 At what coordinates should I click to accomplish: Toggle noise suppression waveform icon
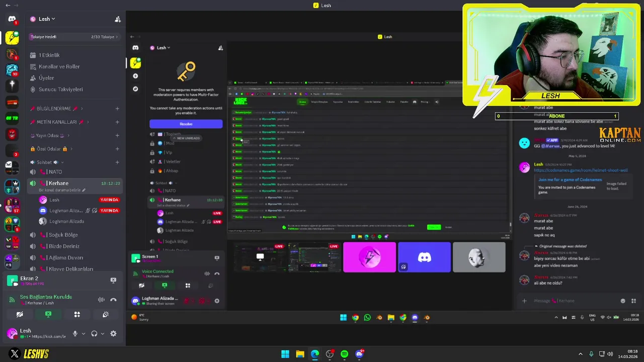tap(101, 300)
